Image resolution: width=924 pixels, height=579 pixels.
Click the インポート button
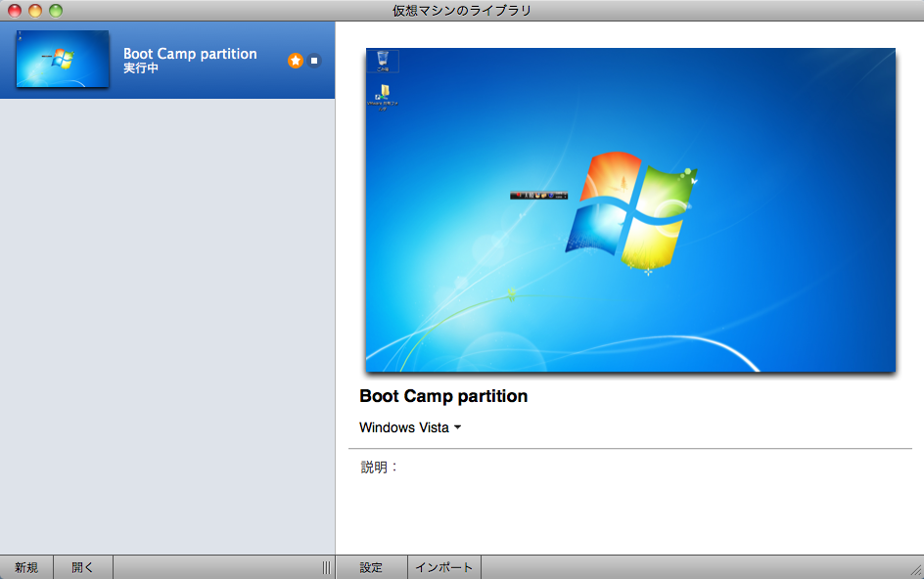pyautogui.click(x=444, y=567)
